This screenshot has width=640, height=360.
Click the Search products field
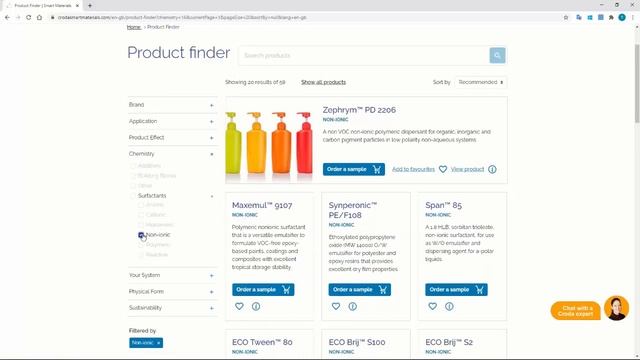pos(364,55)
